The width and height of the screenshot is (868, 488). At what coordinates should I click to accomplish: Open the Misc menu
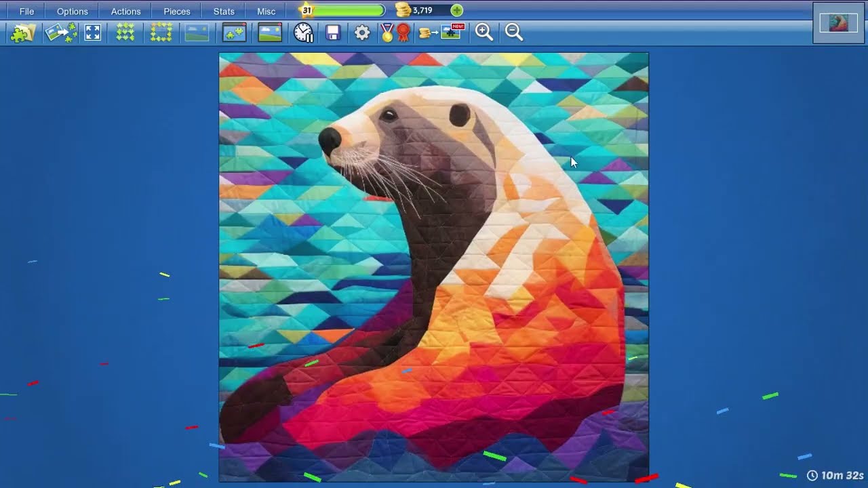click(266, 12)
